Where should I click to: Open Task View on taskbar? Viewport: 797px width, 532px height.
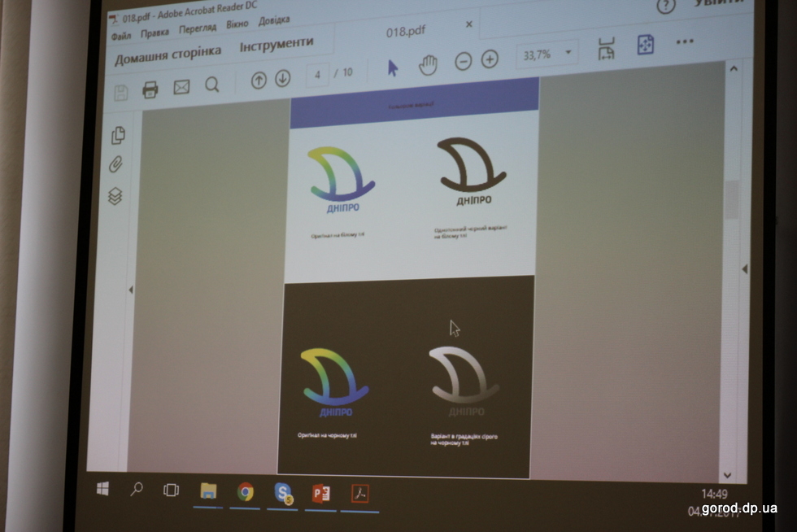(171, 491)
